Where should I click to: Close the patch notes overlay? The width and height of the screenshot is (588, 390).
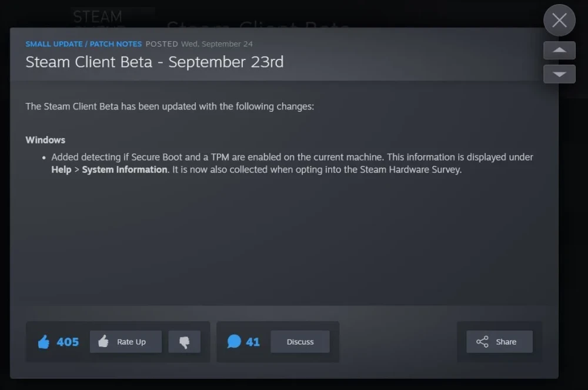coord(559,20)
